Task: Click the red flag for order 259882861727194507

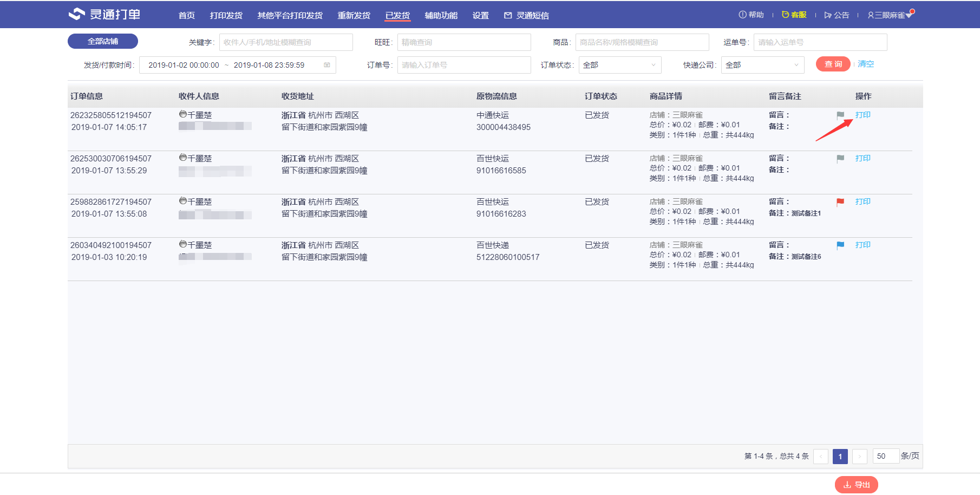Action: click(x=840, y=202)
